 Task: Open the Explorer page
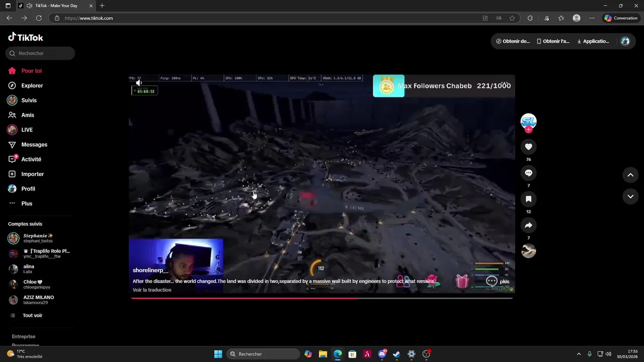[26, 85]
